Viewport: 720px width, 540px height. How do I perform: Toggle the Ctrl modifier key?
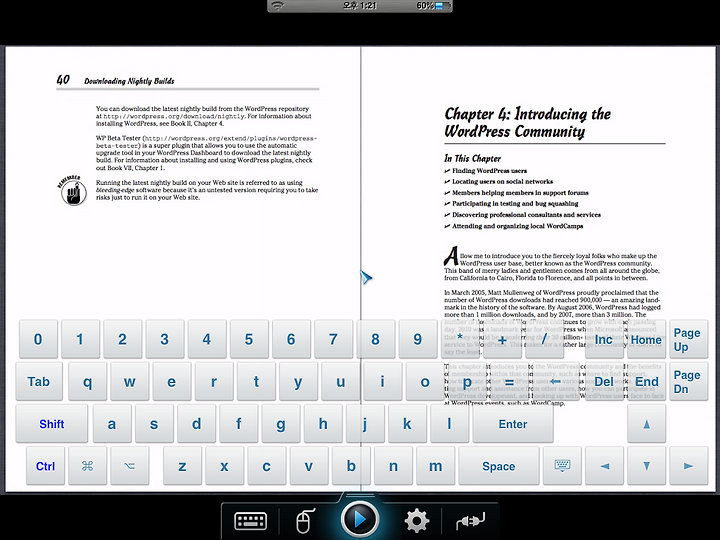(x=45, y=466)
